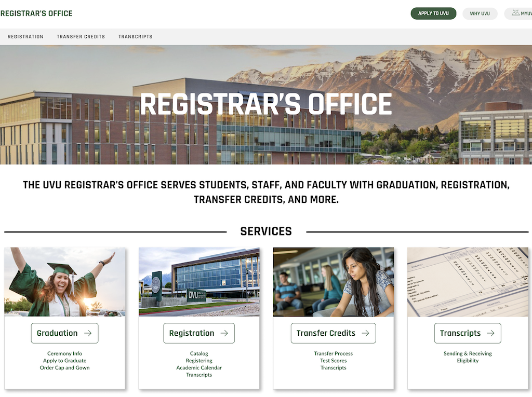Open Transcripts link under Registration card
Viewport: 532px width, 397px height.
point(199,375)
